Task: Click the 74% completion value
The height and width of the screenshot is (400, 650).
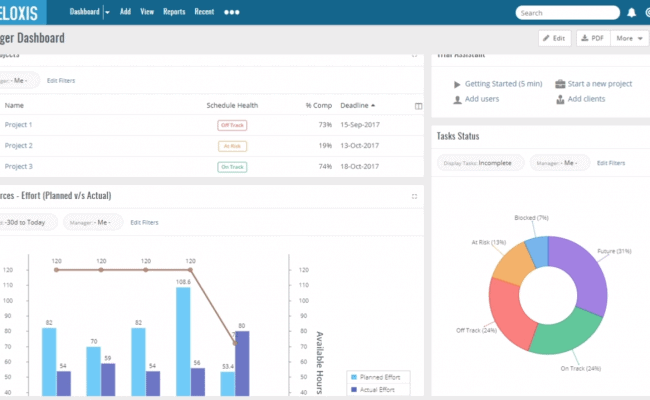Action: (325, 166)
